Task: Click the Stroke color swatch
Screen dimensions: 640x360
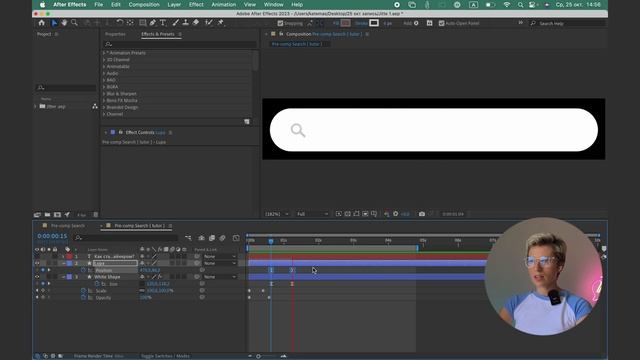Action: 374,23
